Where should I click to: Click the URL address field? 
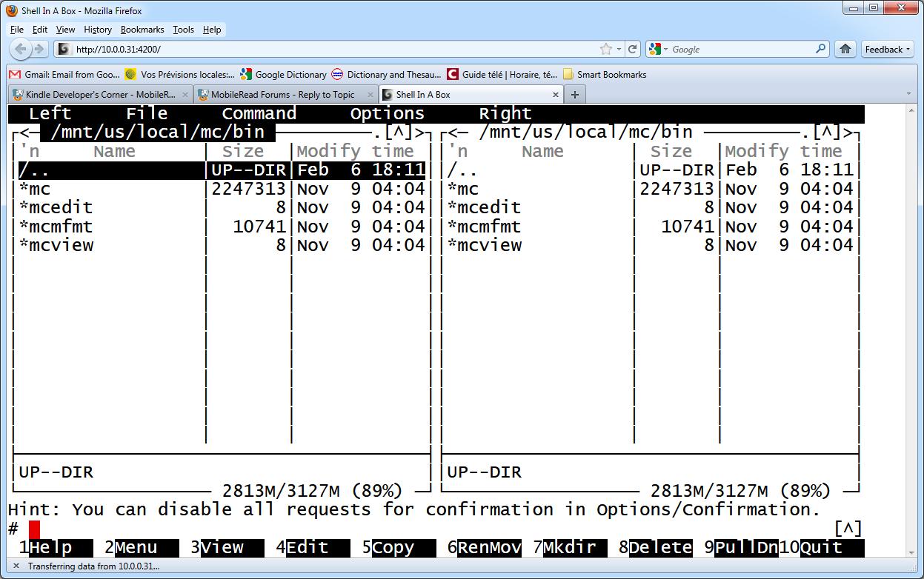333,49
